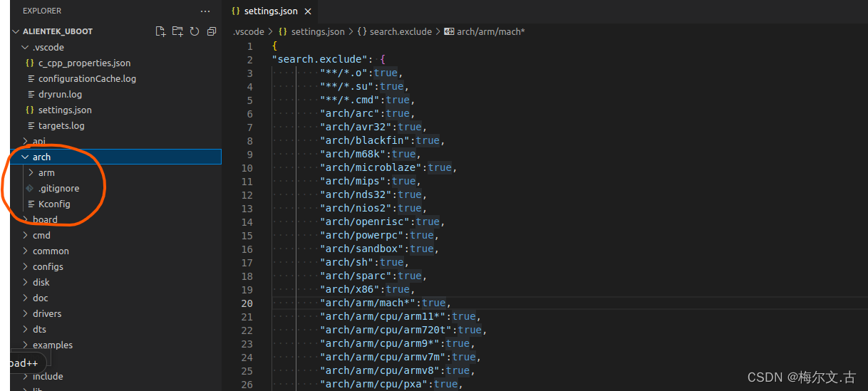This screenshot has height=391, width=868.
Task: Expand the examples folder
Action: tap(53, 345)
